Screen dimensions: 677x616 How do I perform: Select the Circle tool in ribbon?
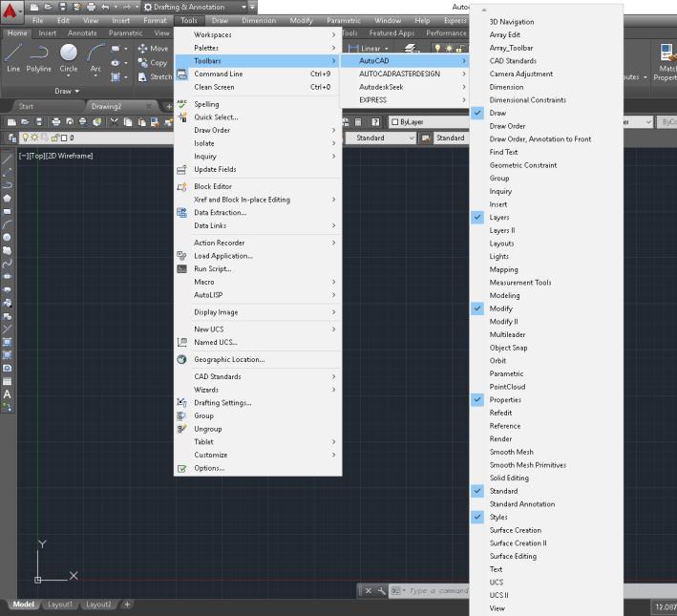pyautogui.click(x=69, y=58)
